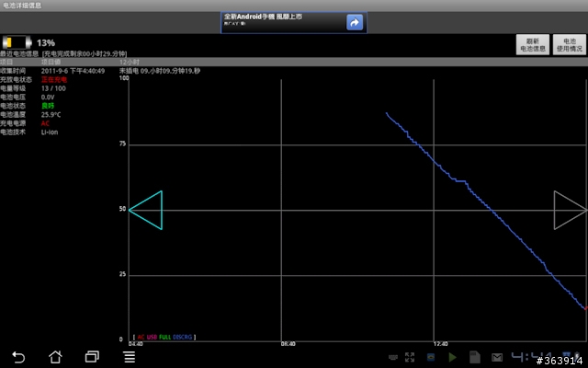The width and height of the screenshot is (588, 368).
Task: Click the 75 axis label on chart
Action: (x=122, y=144)
